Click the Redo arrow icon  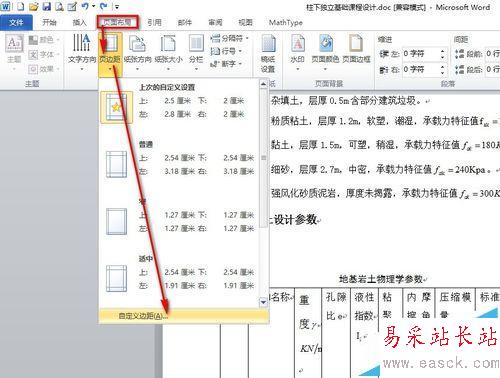104,6
